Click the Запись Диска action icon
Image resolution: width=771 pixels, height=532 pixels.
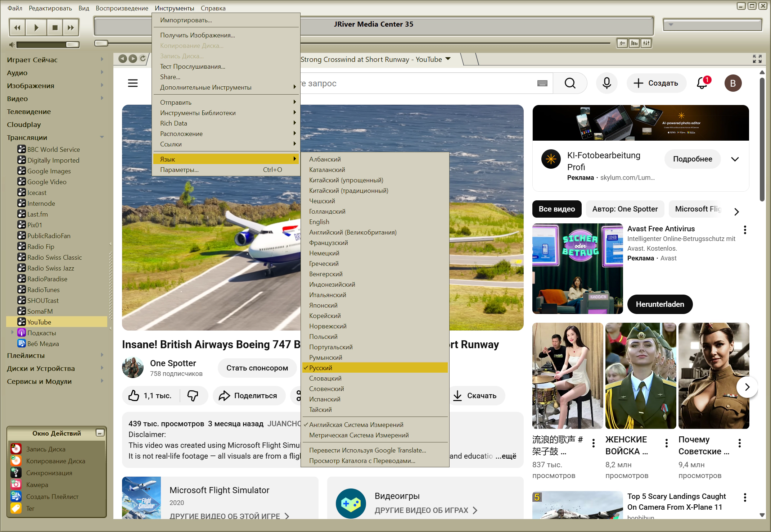point(16,449)
